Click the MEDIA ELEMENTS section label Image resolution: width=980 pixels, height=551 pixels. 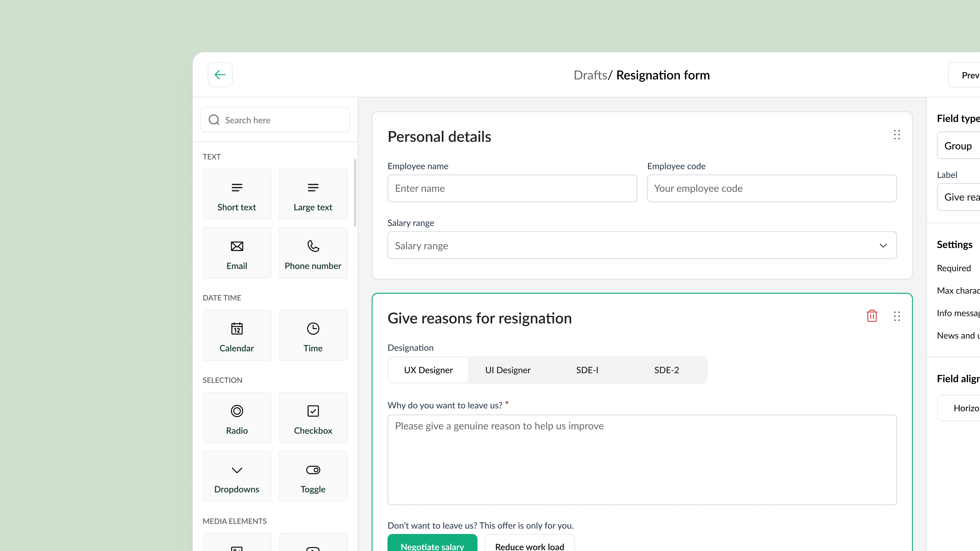click(x=234, y=521)
